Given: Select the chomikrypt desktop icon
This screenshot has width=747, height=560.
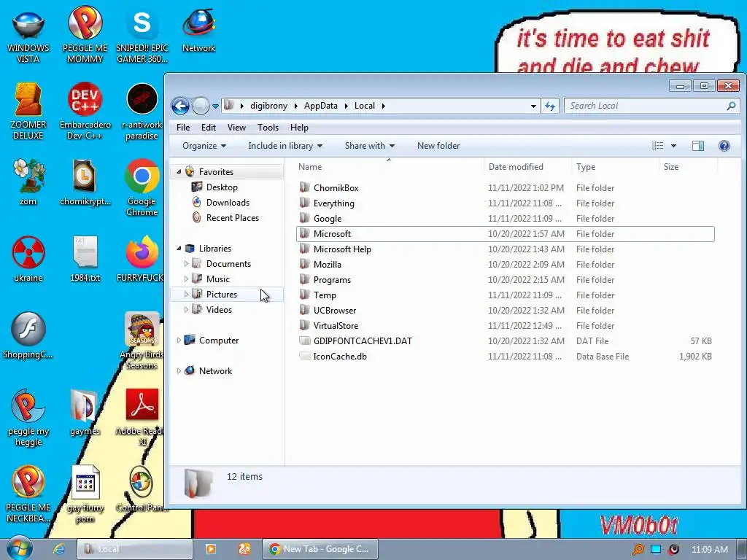Looking at the screenshot, I should click(85, 182).
